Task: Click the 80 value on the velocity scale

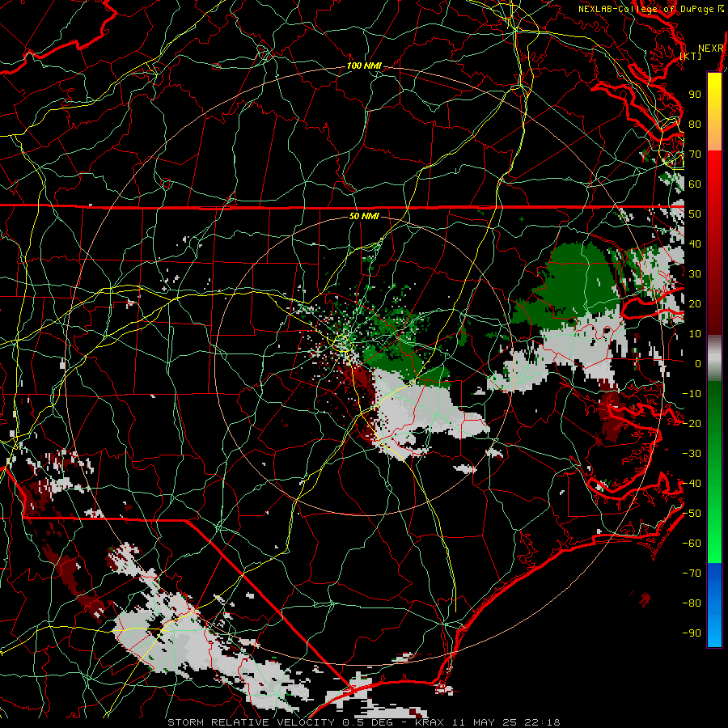Action: point(695,124)
